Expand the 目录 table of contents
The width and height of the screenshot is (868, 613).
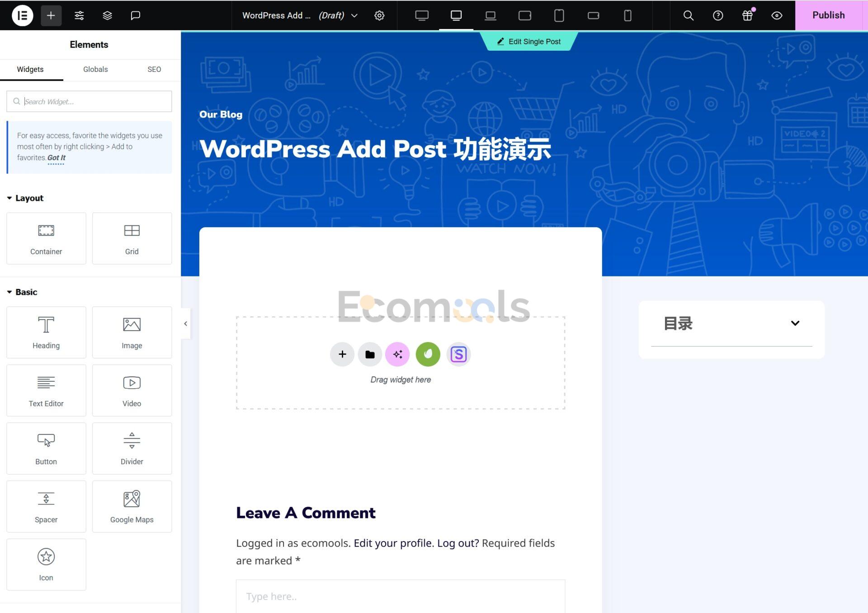coord(795,323)
